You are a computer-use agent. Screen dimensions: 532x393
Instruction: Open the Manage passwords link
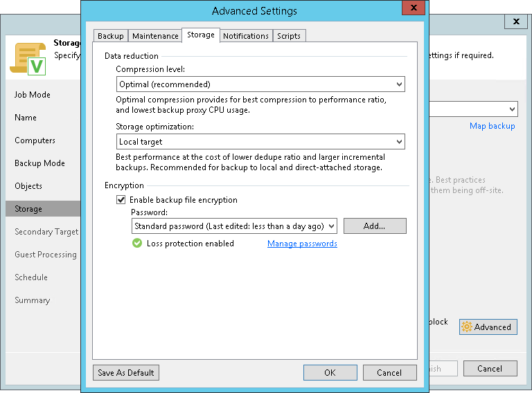click(302, 244)
